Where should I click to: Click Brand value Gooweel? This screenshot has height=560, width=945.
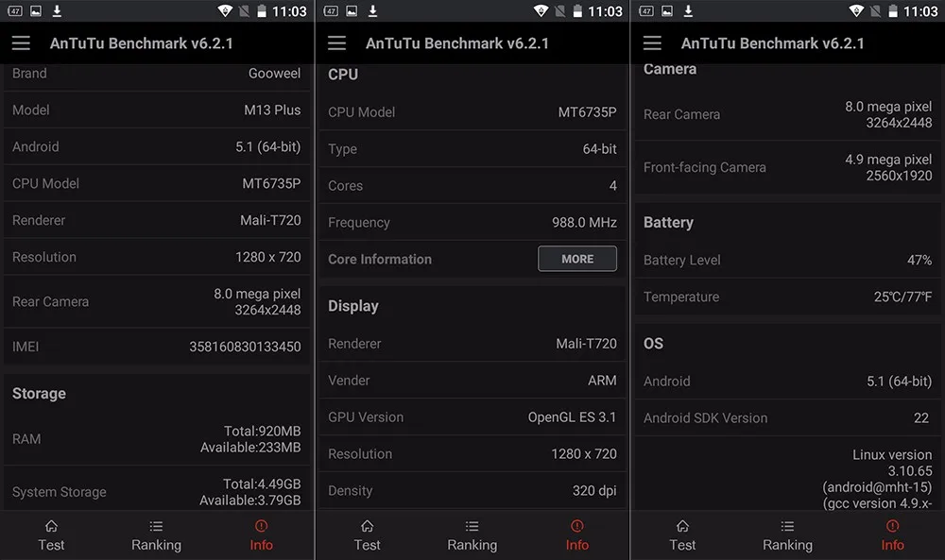click(x=274, y=74)
